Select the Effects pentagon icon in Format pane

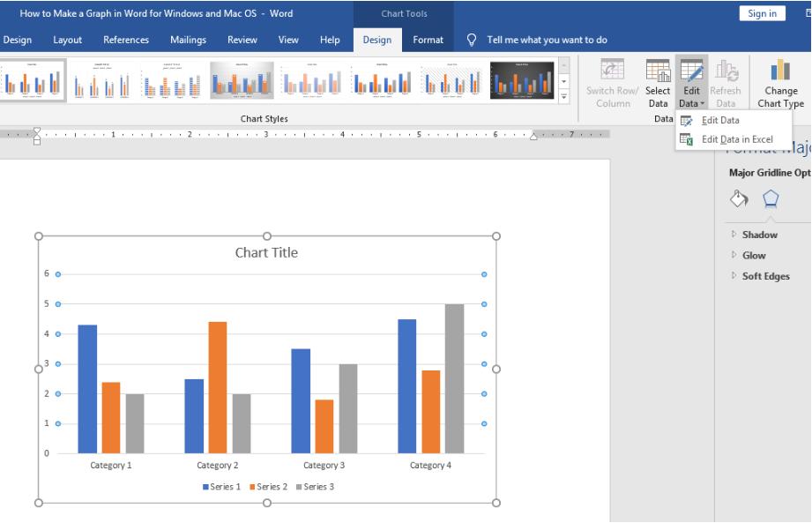pyautogui.click(x=771, y=198)
